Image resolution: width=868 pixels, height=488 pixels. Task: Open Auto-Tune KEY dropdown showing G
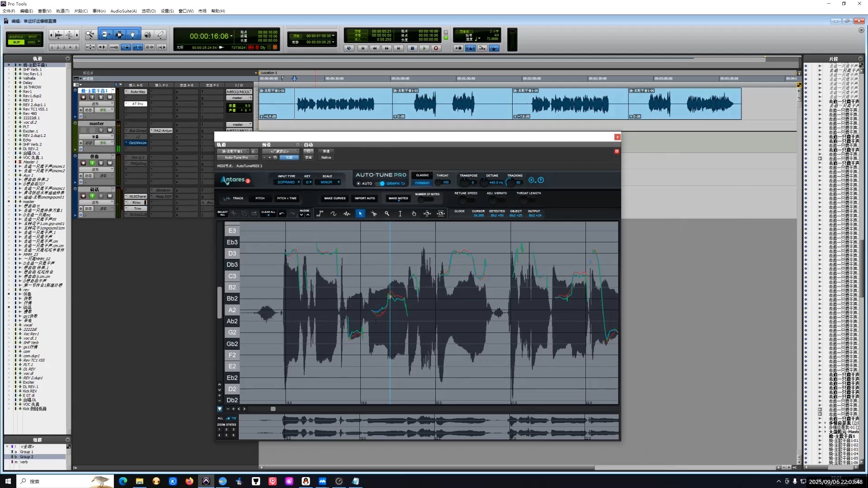(308, 183)
